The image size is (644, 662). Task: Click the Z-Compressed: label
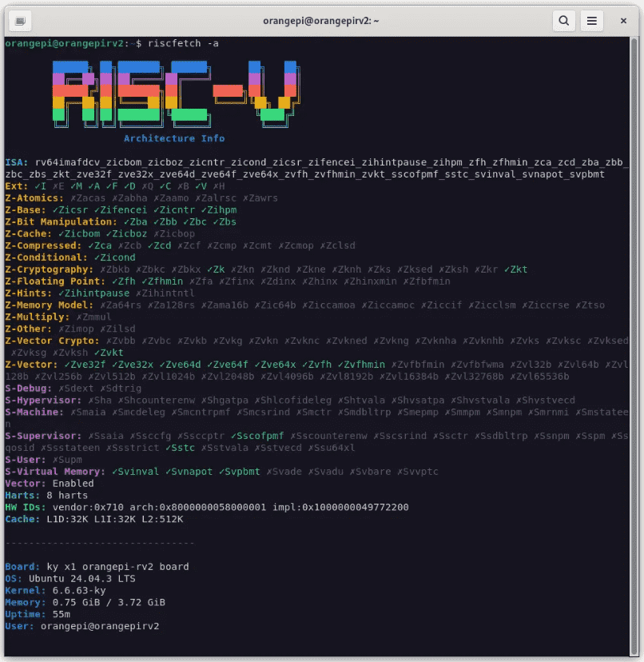pos(43,245)
